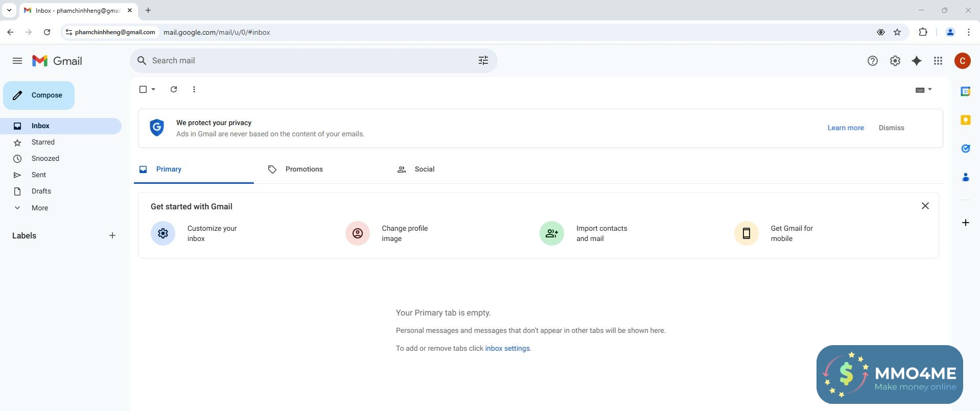
Task: Click into the Search mail field
Action: [x=307, y=61]
